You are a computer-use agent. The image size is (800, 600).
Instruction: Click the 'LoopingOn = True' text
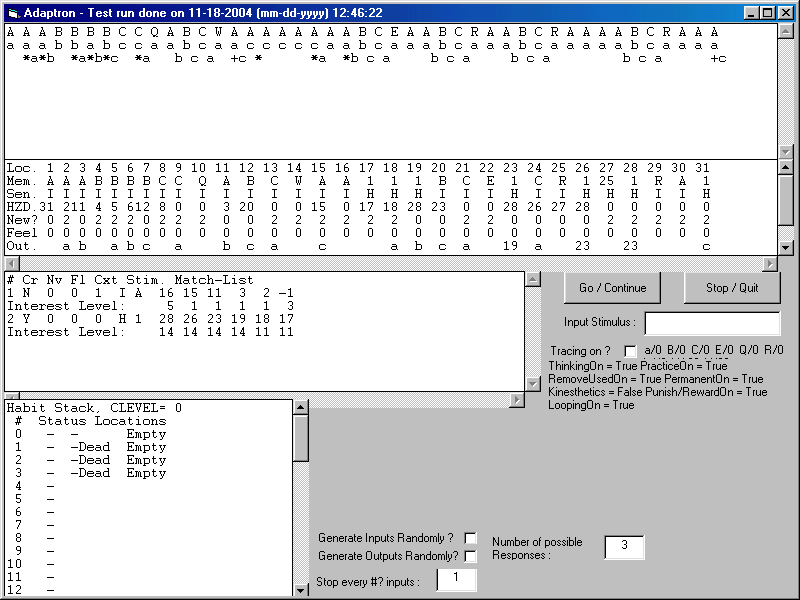coord(591,405)
